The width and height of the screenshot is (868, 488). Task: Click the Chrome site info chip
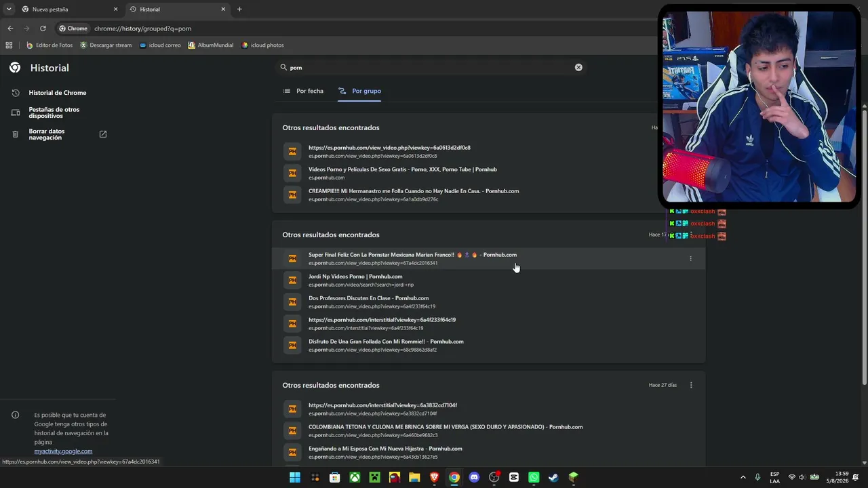pos(73,28)
